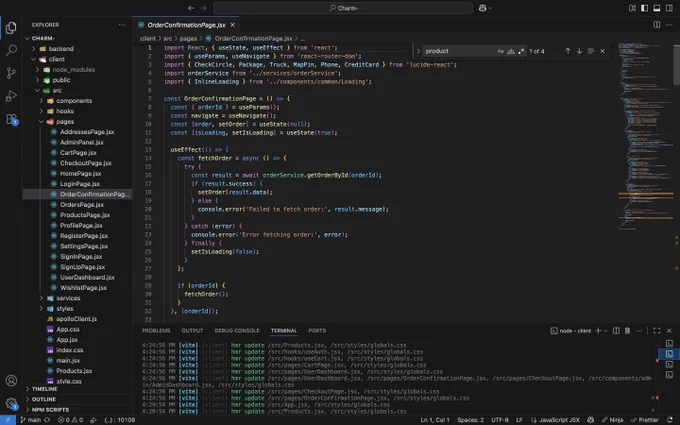The image size is (680, 425).
Task: Open the Copilot chat icon in title bar
Action: click(482, 8)
